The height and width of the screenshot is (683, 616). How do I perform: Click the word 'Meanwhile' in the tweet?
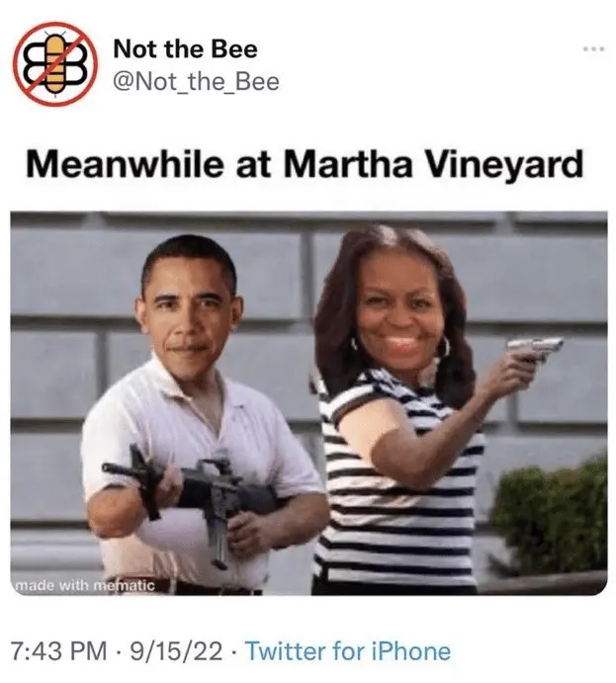(x=125, y=164)
